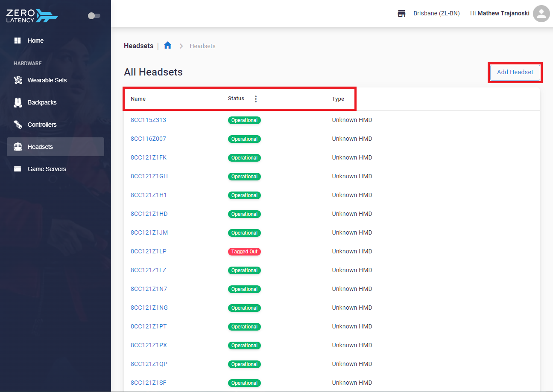The width and height of the screenshot is (553, 392).
Task: Click Unknown HMD in row 8CC115Z313
Action: 352,120
